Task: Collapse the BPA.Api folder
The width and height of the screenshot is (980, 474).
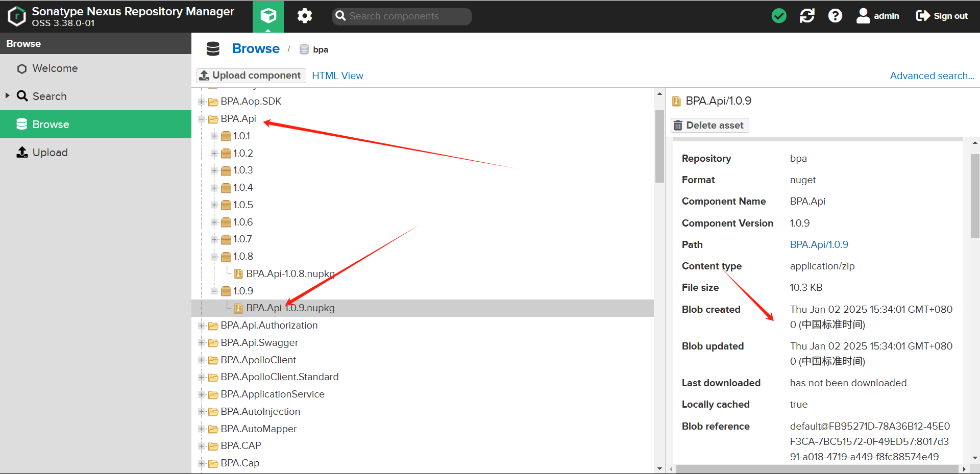Action: pos(202,119)
